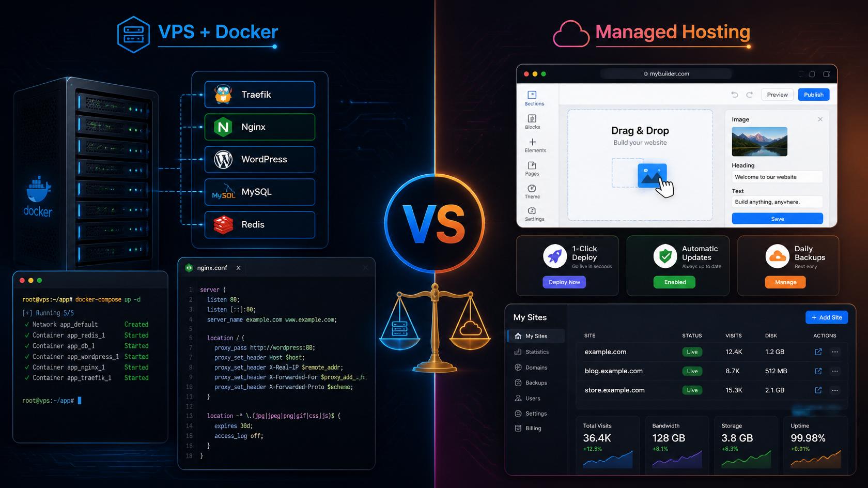Click the image placeholder being dragged
Image resolution: width=868 pixels, height=488 pixels.
pyautogui.click(x=652, y=176)
